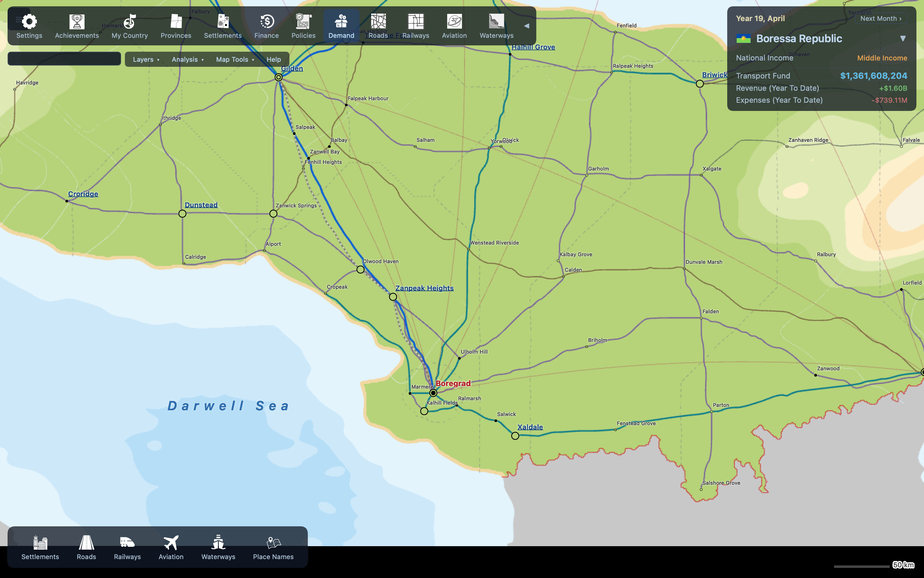The width and height of the screenshot is (924, 578).
Task: Select the Boregrad capital label
Action: tap(453, 383)
